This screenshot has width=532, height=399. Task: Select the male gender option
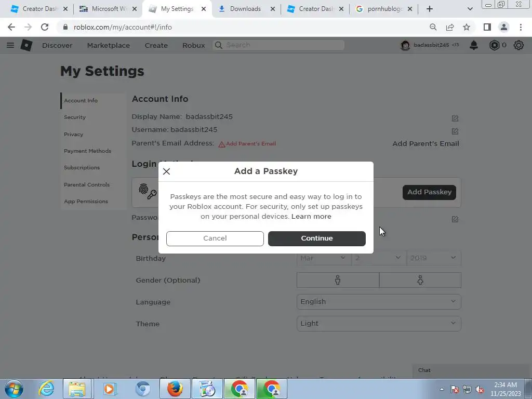pos(338,280)
